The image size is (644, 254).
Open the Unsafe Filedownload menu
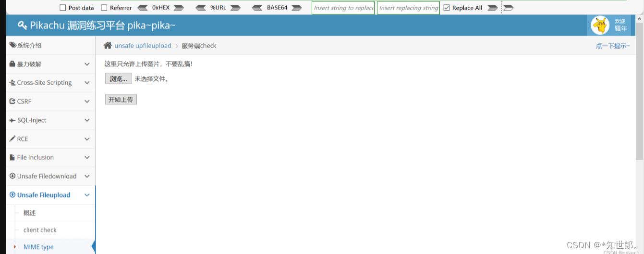(x=50, y=176)
